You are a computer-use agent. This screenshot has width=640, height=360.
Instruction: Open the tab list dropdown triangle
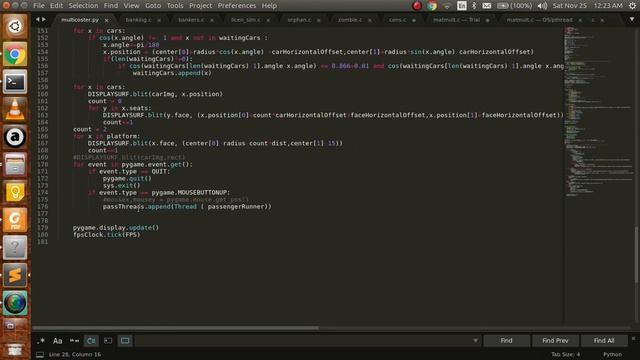coord(632,19)
